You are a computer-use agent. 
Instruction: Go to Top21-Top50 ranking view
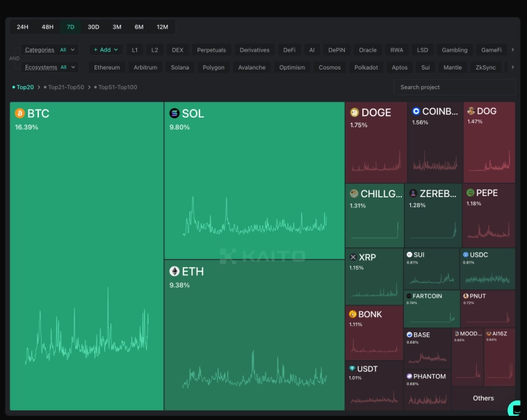pyautogui.click(x=64, y=87)
